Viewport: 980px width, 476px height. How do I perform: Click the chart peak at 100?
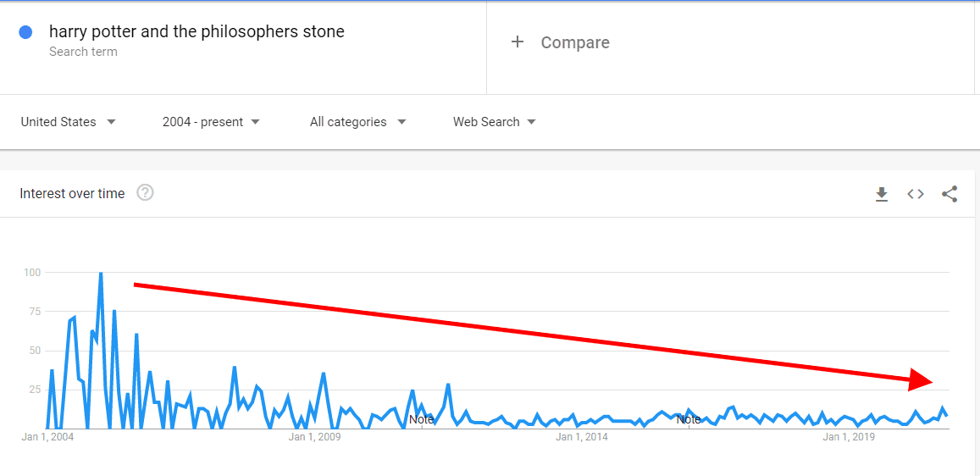click(x=101, y=274)
